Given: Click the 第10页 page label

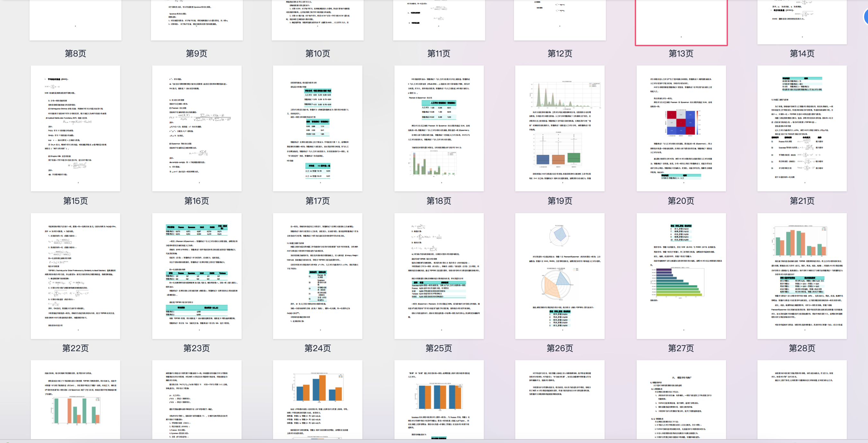Looking at the screenshot, I should 318,54.
